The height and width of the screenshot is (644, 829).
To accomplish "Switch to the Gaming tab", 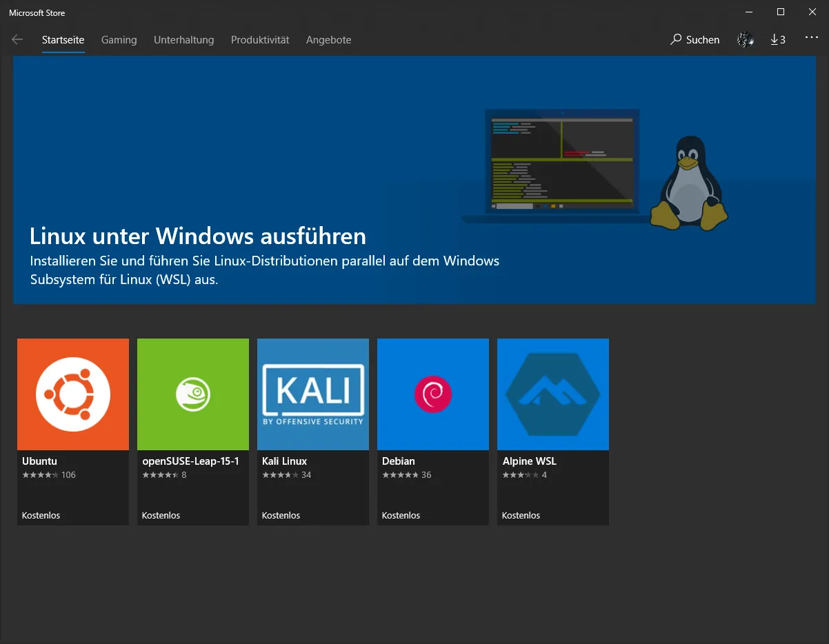I will [119, 40].
